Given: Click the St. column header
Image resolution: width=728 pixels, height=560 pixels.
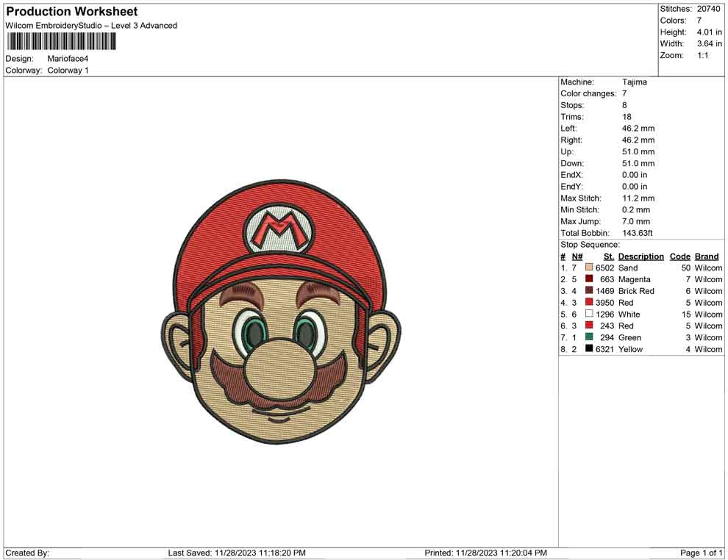Looking at the screenshot, I should tap(608, 256).
